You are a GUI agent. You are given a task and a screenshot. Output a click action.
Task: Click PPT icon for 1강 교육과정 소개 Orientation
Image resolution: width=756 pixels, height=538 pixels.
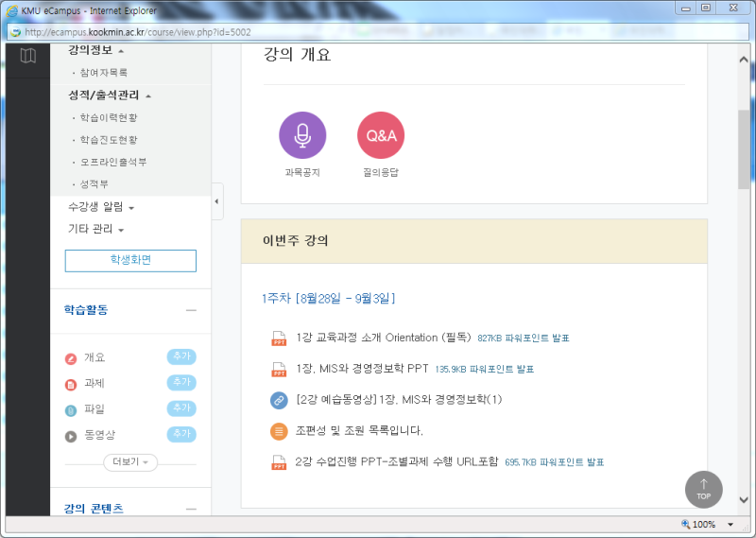[x=279, y=338]
